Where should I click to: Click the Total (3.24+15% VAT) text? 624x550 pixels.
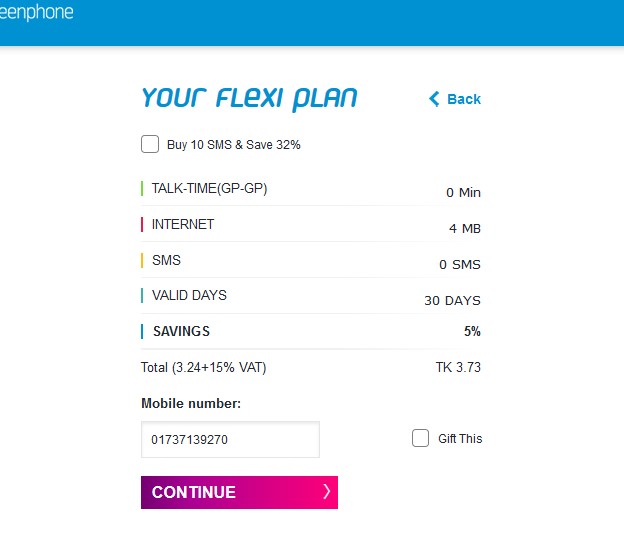pos(204,367)
